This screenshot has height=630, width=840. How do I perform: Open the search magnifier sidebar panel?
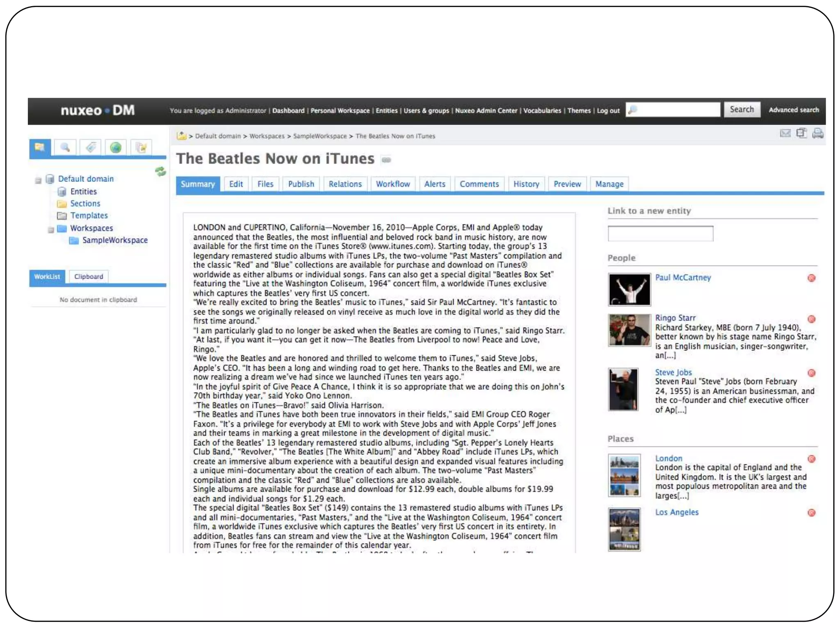click(65, 148)
